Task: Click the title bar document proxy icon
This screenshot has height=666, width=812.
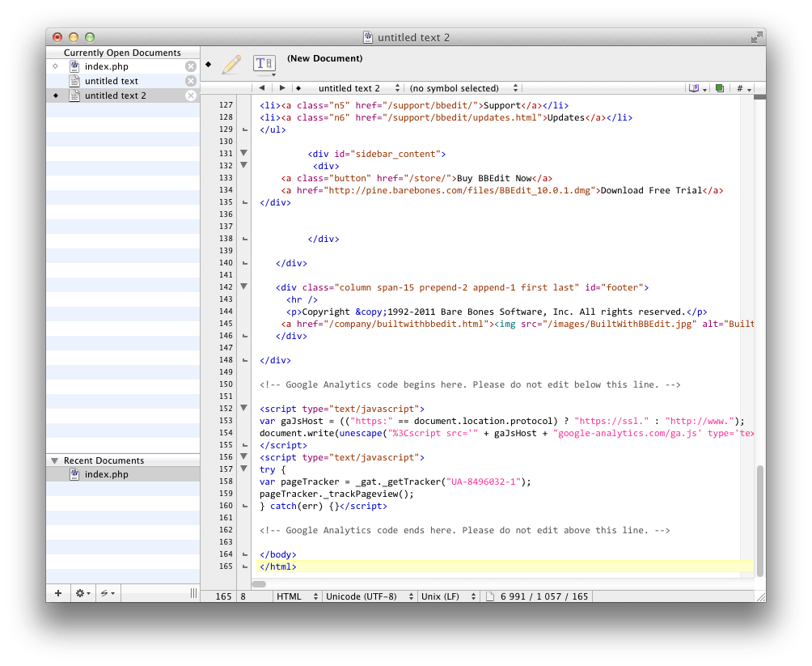Action: tap(368, 36)
